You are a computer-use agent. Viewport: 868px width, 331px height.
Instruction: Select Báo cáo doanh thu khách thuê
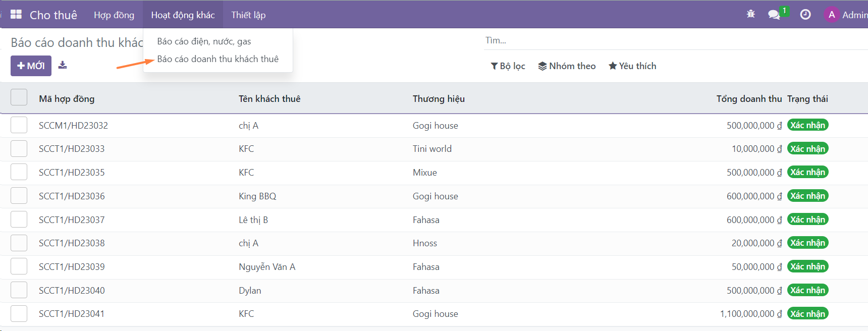click(218, 59)
